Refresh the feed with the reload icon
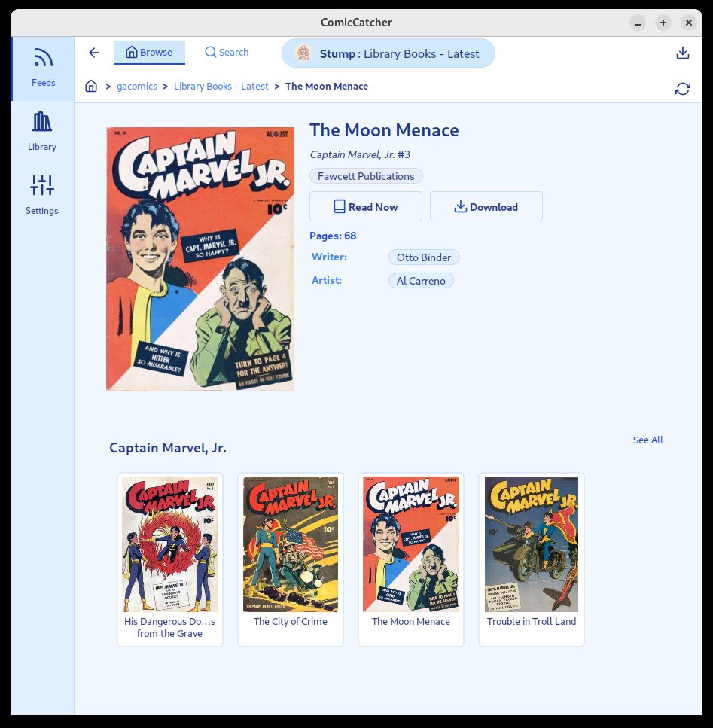 pyautogui.click(x=682, y=89)
